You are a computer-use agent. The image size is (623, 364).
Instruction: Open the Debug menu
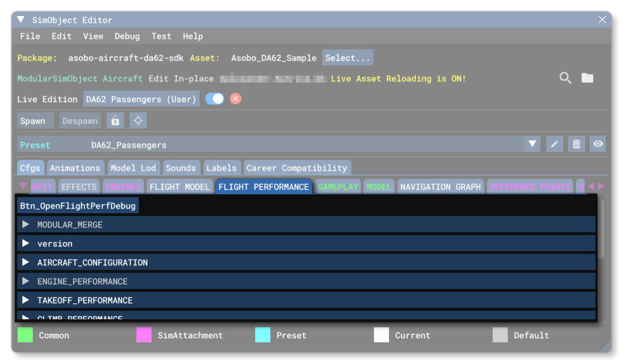click(127, 36)
